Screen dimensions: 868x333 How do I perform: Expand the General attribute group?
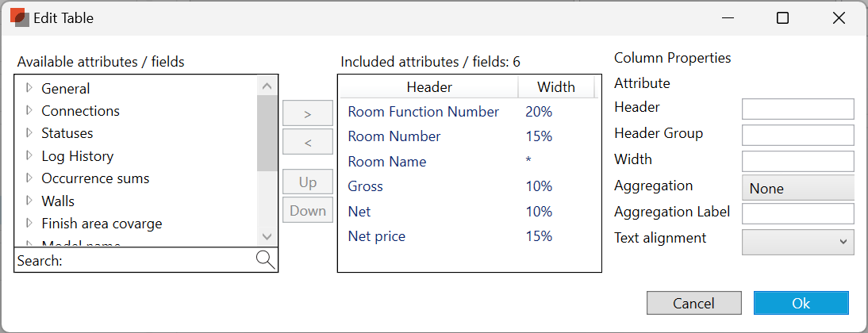pyautogui.click(x=30, y=88)
